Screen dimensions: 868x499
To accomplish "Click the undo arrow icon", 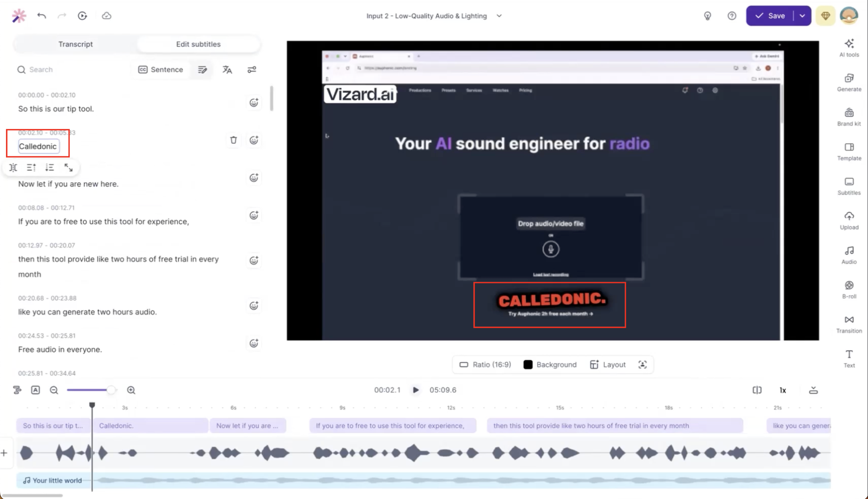I will (42, 16).
